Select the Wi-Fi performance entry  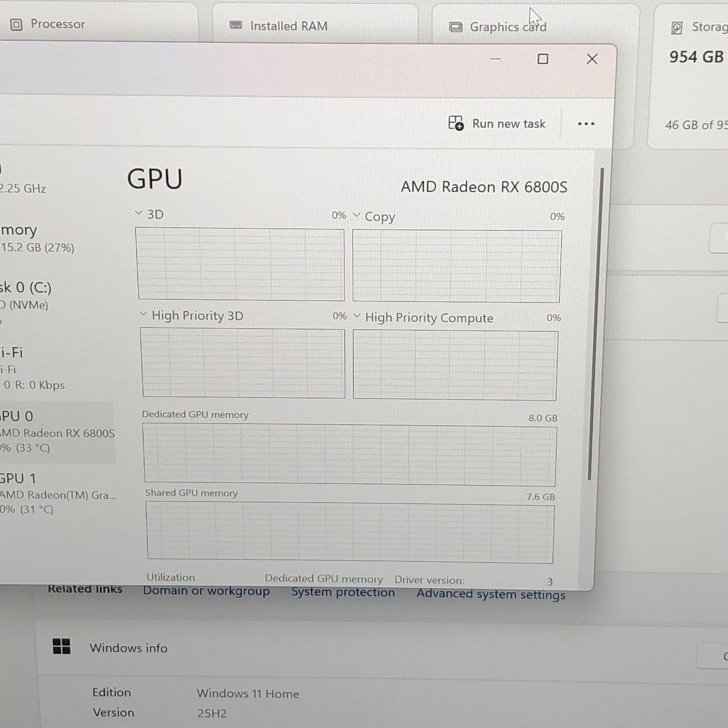[x=33, y=368]
